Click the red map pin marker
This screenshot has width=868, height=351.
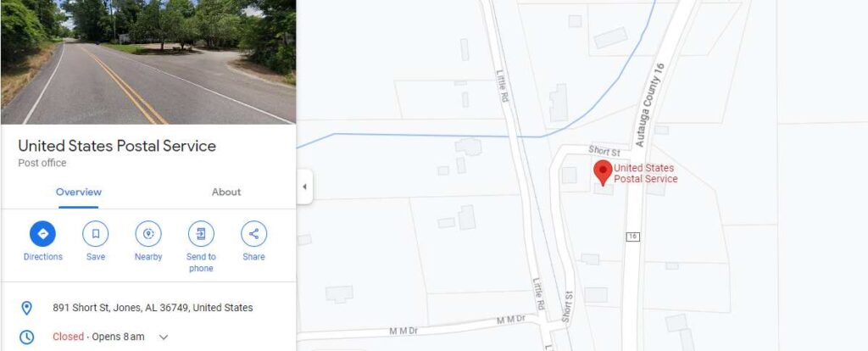[x=603, y=173]
